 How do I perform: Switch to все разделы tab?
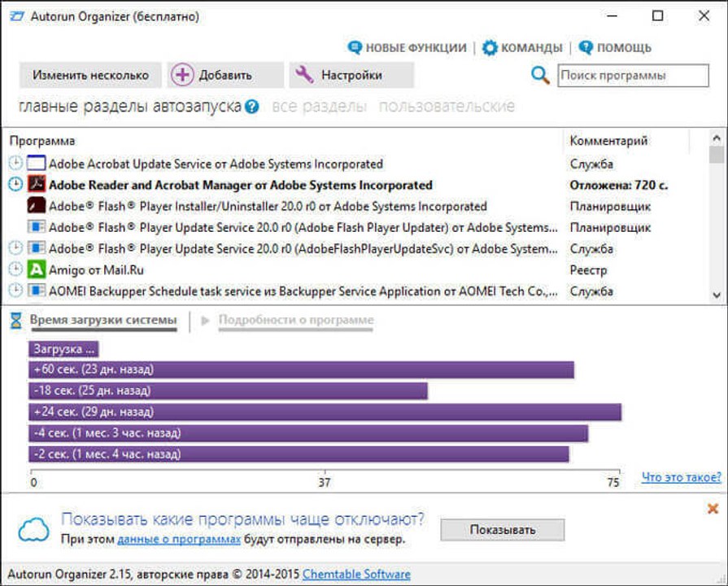coord(320,107)
